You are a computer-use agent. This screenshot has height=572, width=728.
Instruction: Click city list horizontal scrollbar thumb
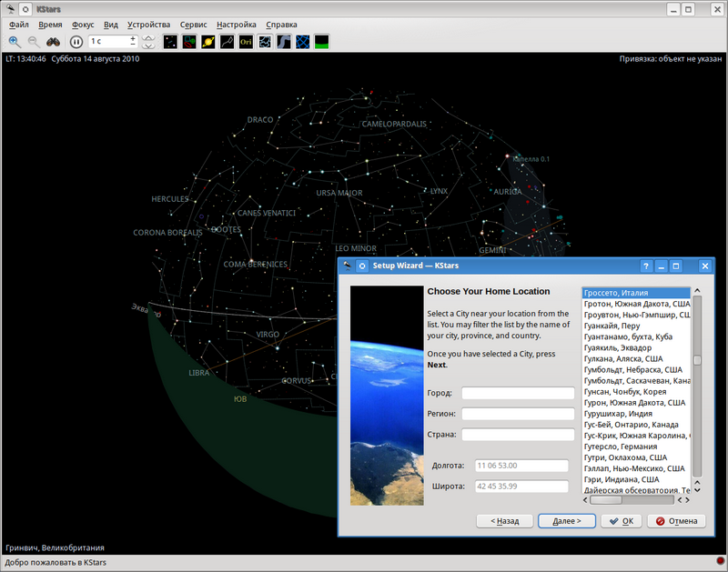click(606, 500)
